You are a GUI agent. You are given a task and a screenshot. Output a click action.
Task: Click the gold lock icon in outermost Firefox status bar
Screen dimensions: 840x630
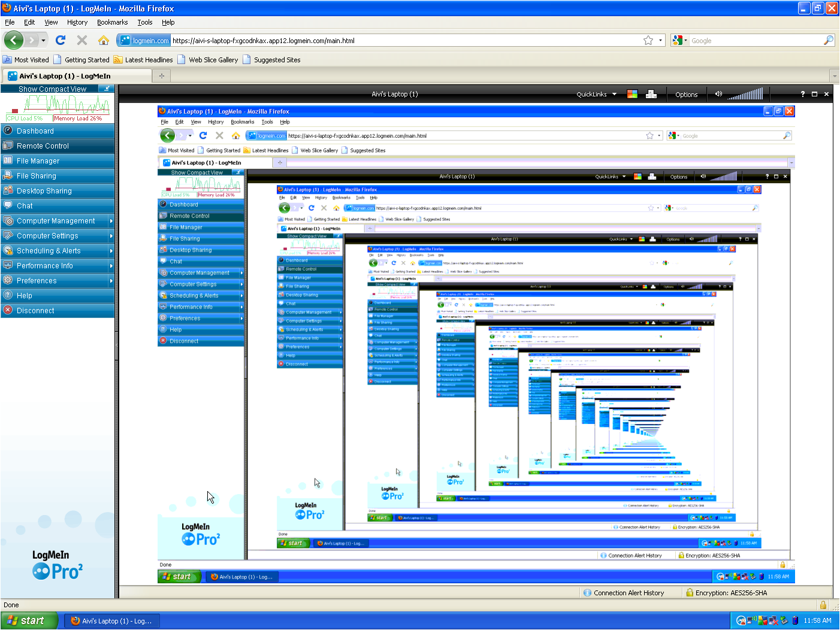[823, 605]
